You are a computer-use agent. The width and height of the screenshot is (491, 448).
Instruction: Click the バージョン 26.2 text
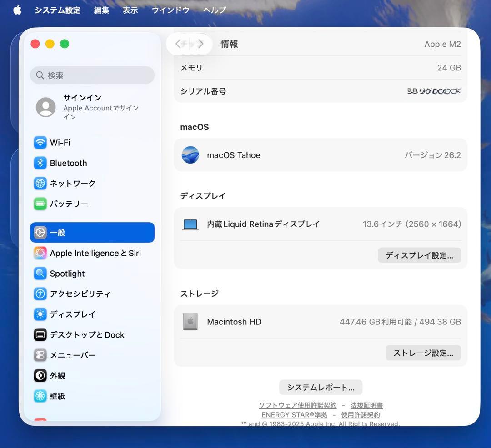coord(433,155)
